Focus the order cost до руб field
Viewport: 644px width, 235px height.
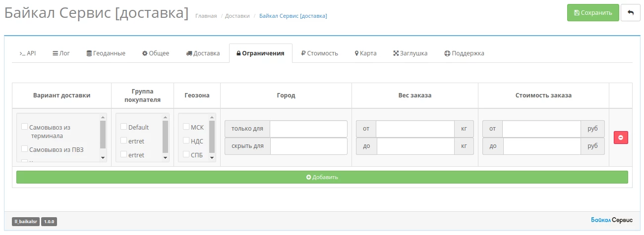(x=542, y=146)
